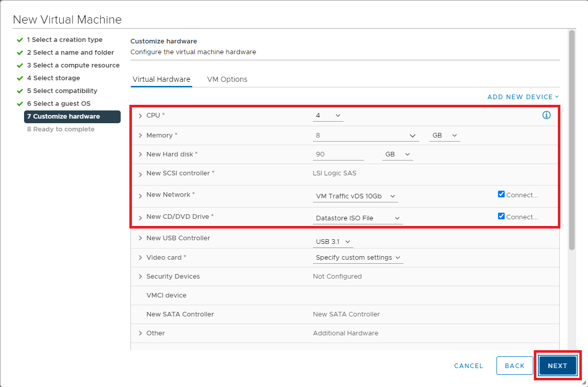588x387 pixels.
Task: Click the CPU info icon
Action: click(546, 115)
